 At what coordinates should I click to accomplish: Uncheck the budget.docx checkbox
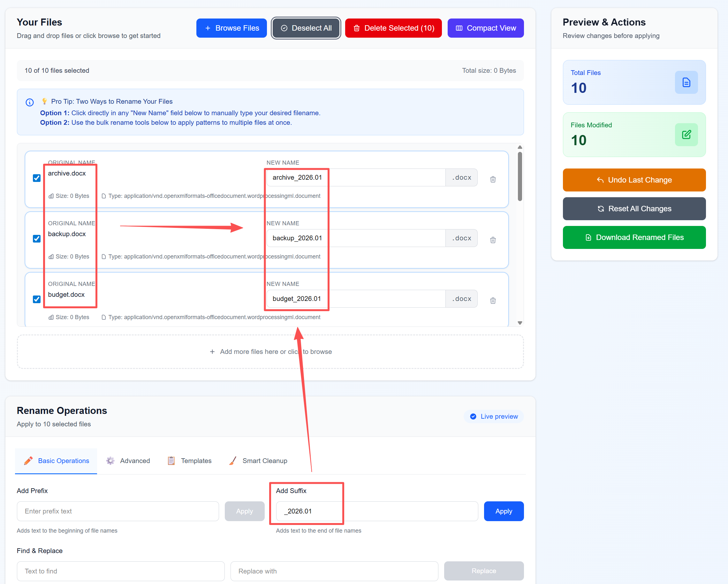(37, 299)
